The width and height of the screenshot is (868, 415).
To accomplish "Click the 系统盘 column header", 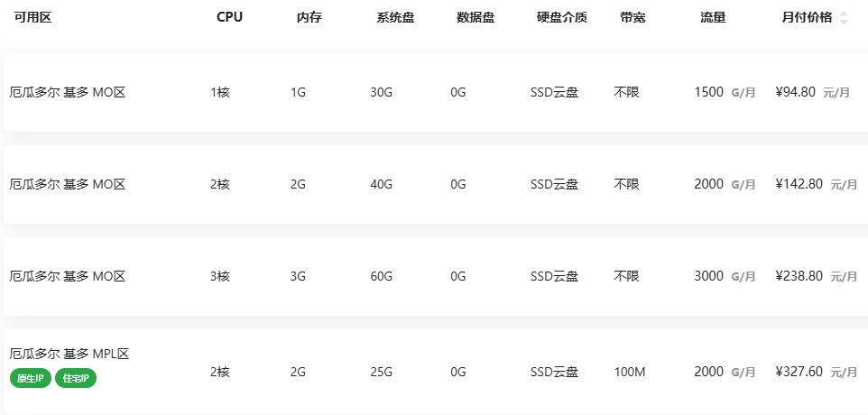I will click(x=395, y=17).
